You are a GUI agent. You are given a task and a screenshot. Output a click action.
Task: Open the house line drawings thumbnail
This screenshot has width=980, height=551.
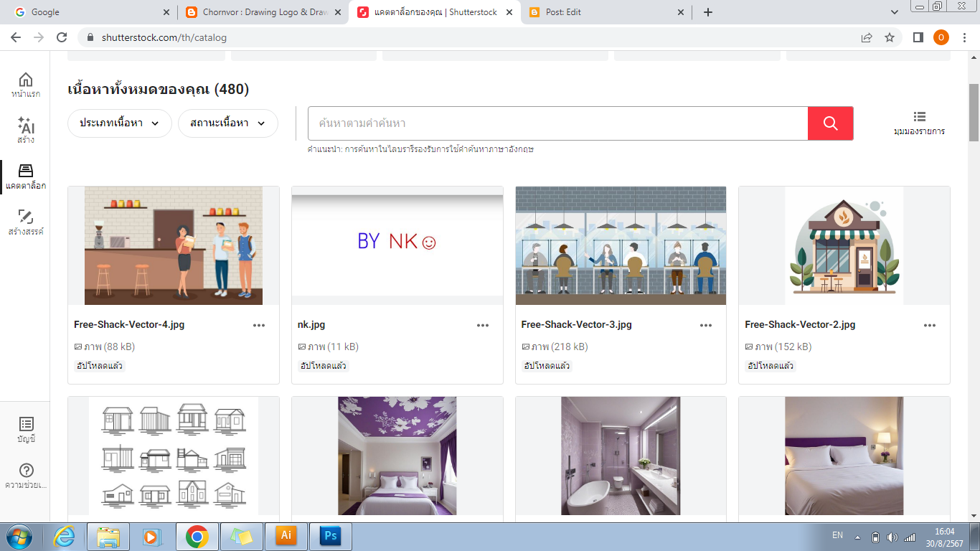tap(174, 456)
